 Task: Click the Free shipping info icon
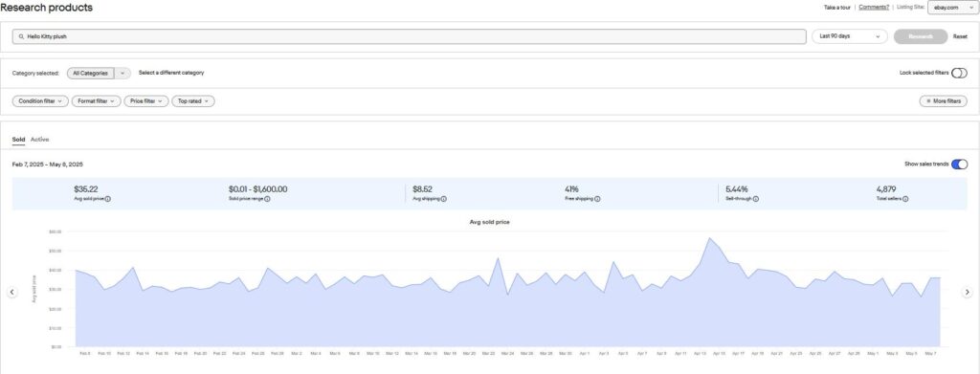click(x=597, y=199)
